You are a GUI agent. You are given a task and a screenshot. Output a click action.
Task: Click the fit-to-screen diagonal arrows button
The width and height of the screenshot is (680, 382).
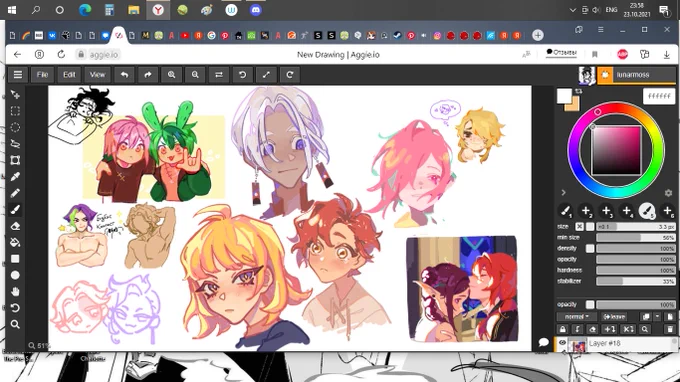pos(266,75)
